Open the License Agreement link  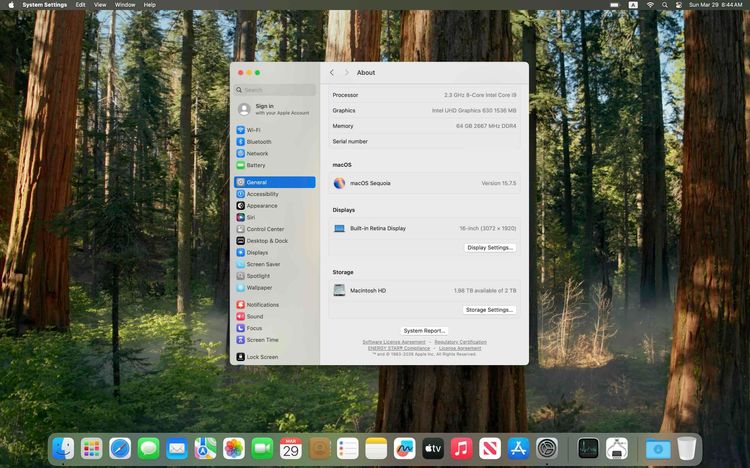pos(460,348)
